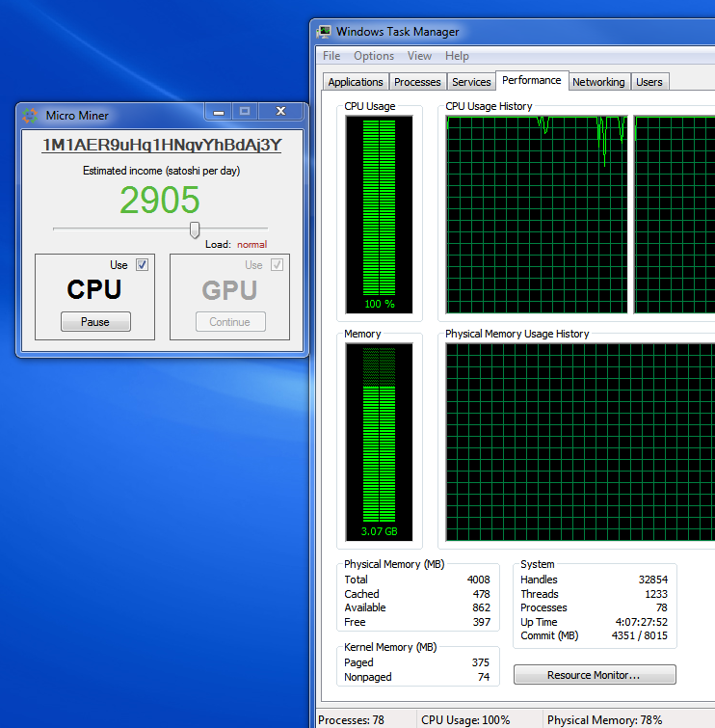Screen dimensions: 715x728
Task: Switch to the Processes tab
Action: point(417,82)
